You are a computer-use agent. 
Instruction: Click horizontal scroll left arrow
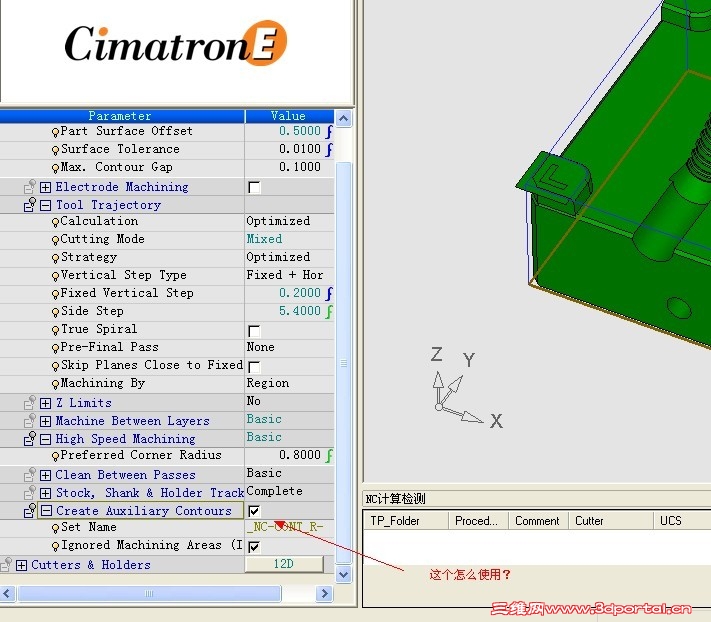click(8, 593)
